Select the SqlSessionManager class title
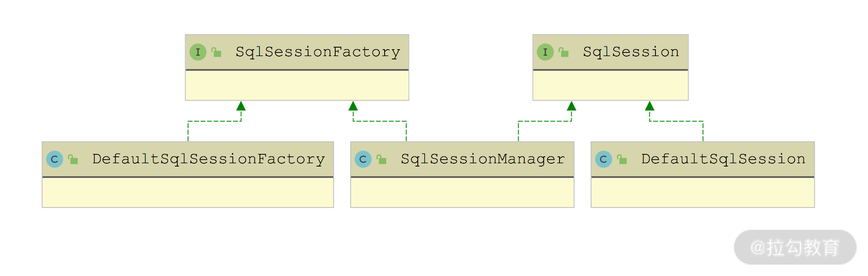Image resolution: width=868 pixels, height=276 pixels. pyautogui.click(x=482, y=159)
